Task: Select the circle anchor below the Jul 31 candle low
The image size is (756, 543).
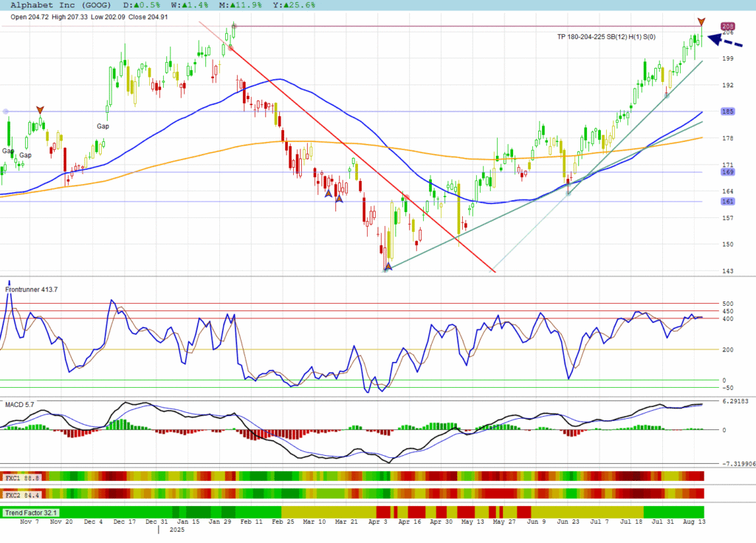Action: (667, 95)
